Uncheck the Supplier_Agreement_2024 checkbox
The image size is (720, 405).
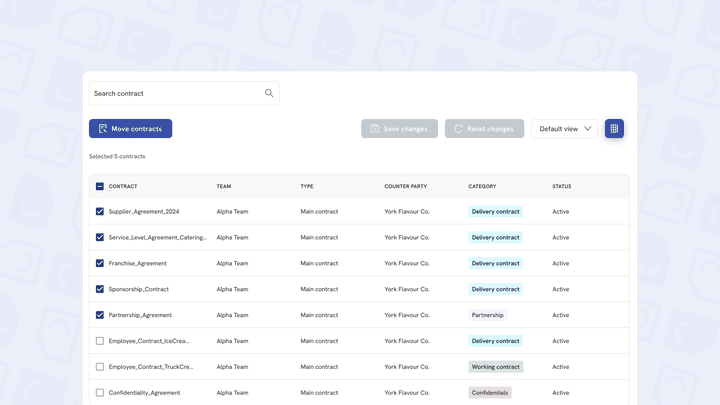point(100,212)
